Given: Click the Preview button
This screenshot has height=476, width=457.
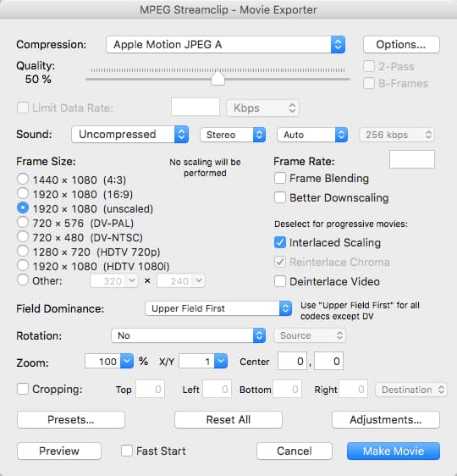Looking at the screenshot, I should pos(59,451).
